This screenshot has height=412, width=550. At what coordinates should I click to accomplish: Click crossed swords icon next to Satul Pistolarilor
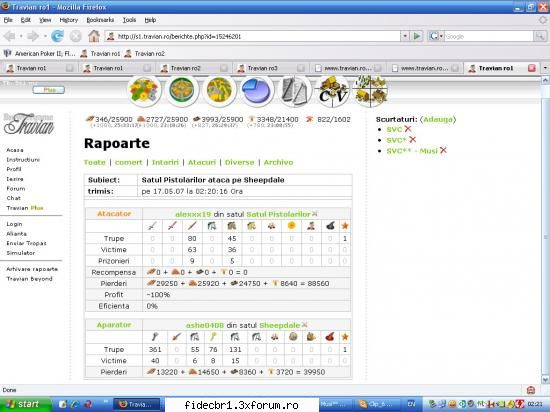[315, 214]
